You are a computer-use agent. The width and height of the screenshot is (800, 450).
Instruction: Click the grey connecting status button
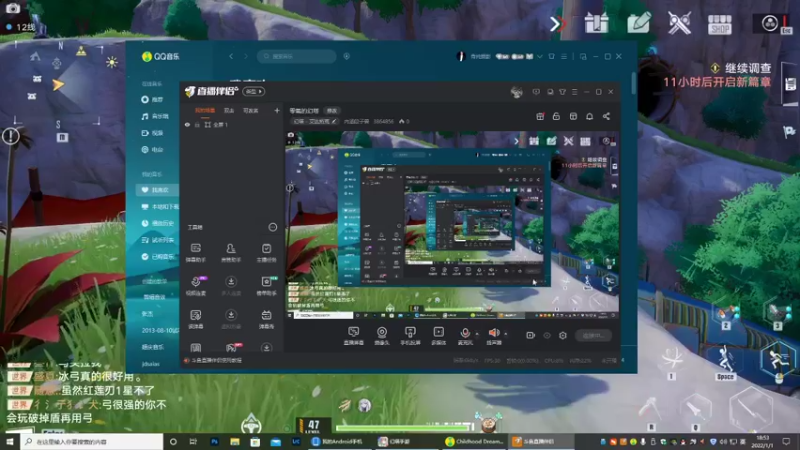click(x=593, y=335)
